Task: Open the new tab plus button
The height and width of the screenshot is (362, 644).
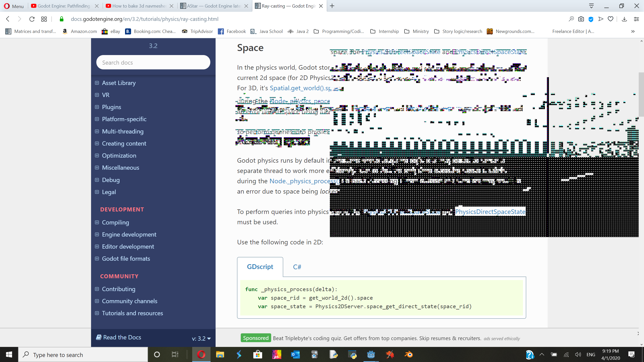Action: tap(332, 6)
